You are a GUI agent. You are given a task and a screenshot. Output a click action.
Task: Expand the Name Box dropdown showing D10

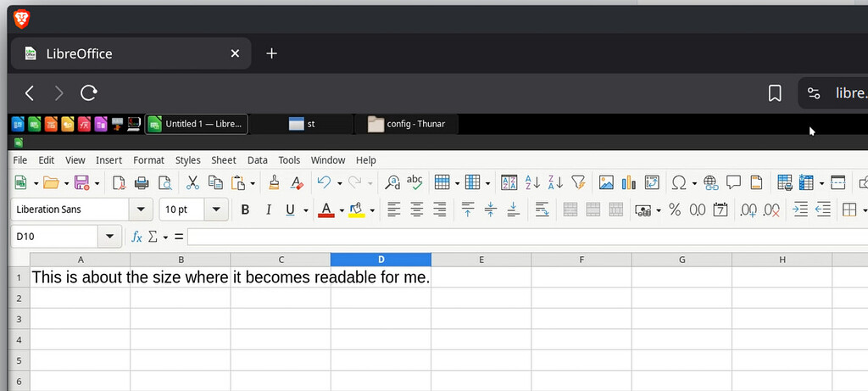pos(110,237)
